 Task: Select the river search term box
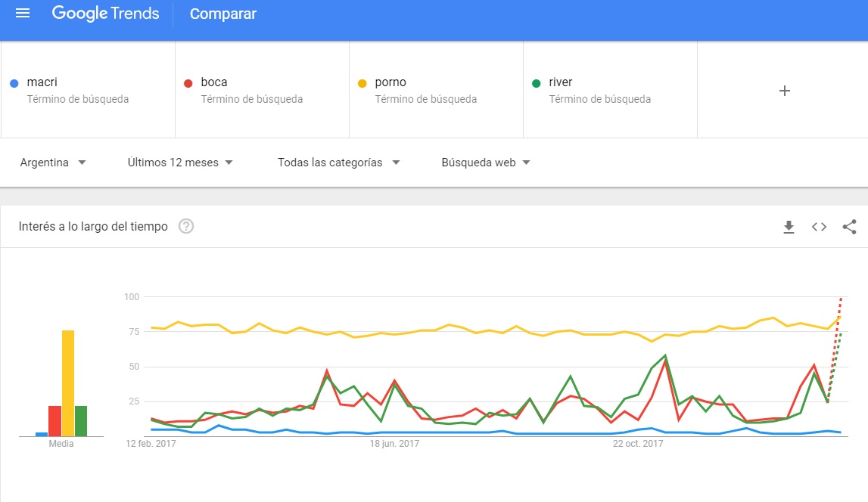[x=610, y=89]
